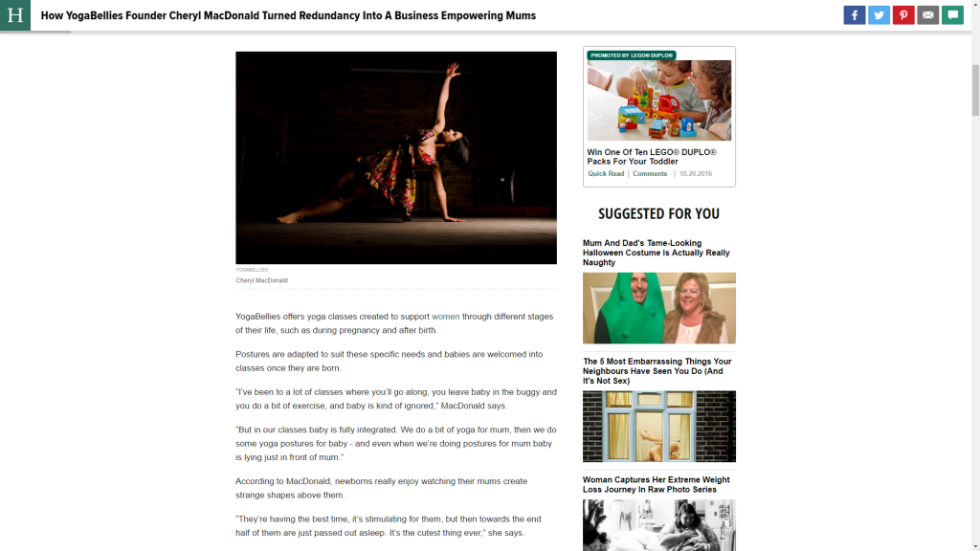Pin the article on Pinterest
This screenshot has width=980, height=551.
point(903,15)
